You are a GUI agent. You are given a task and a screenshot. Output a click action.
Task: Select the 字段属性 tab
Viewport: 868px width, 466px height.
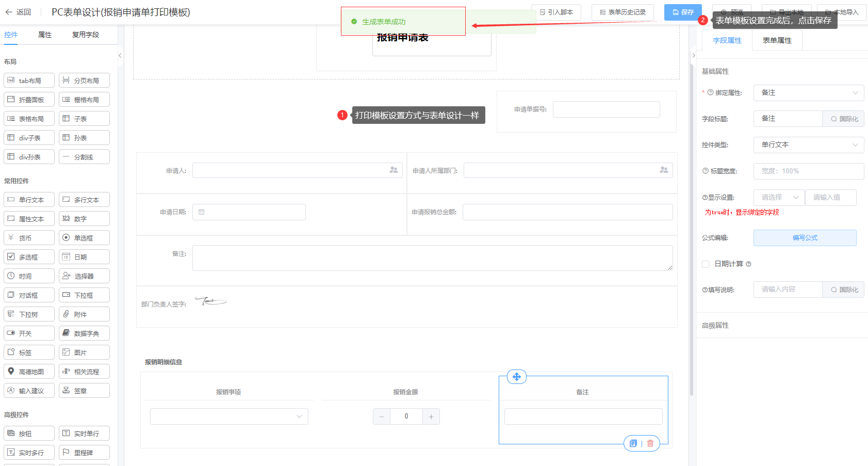pos(727,40)
